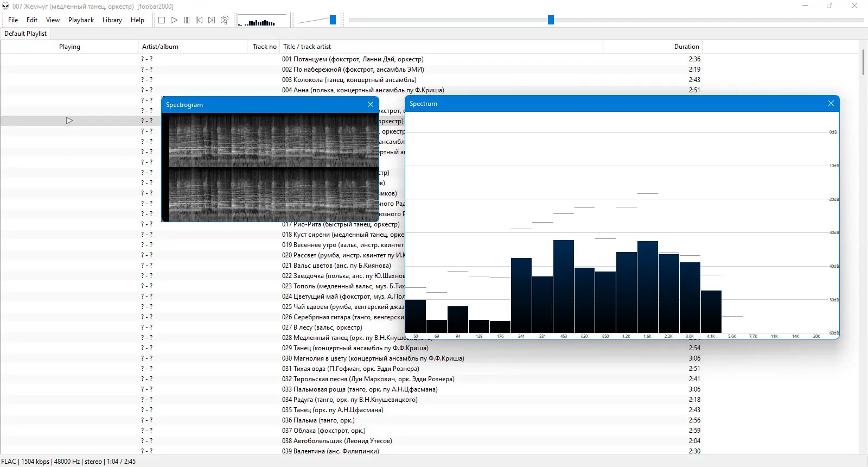The width and height of the screenshot is (868, 467).
Task: Click the 2:04 duration of track 038
Action: [694, 441]
